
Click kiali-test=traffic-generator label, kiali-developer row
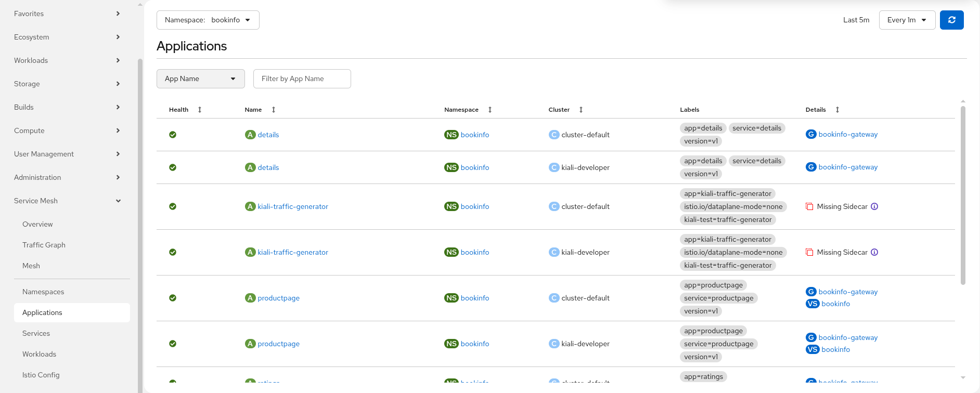coord(728,265)
